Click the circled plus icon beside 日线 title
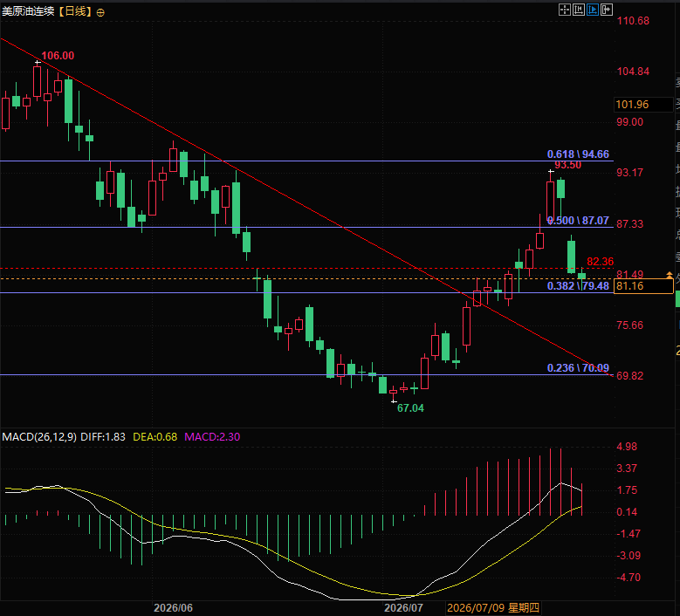This screenshot has width=680, height=616. 100,12
